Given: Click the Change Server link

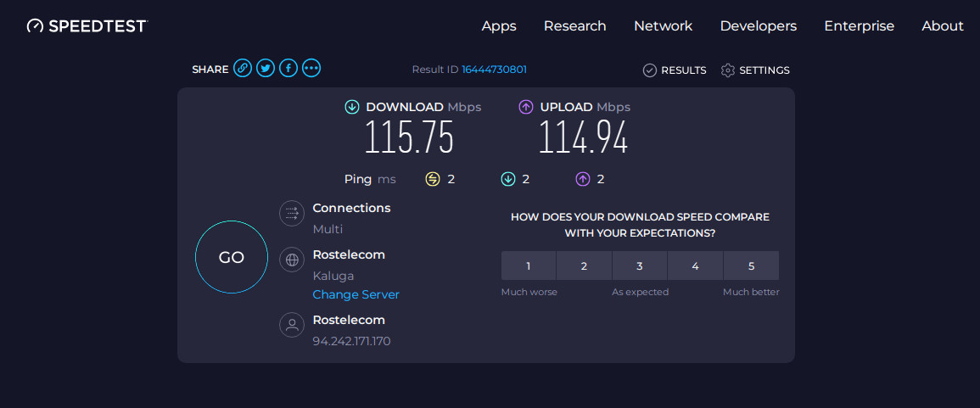Looking at the screenshot, I should [x=356, y=294].
